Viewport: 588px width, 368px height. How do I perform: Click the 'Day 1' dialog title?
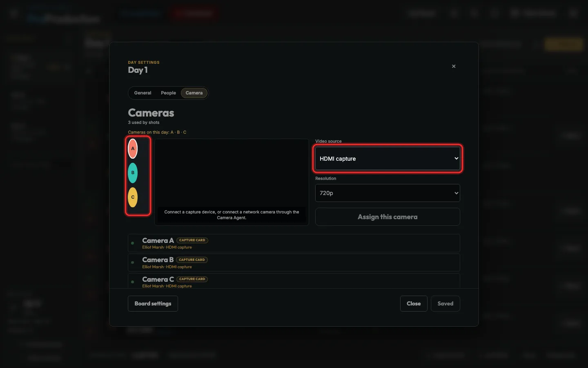pyautogui.click(x=138, y=70)
